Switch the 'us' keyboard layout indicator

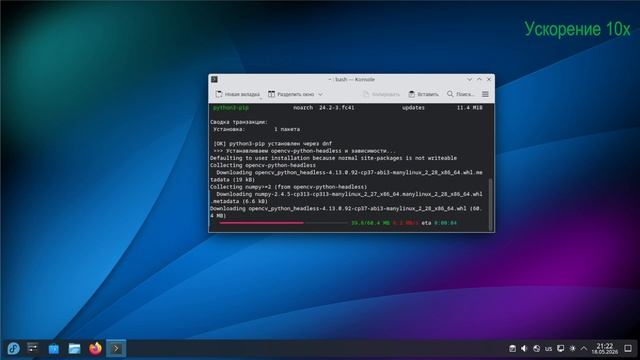[x=548, y=349]
